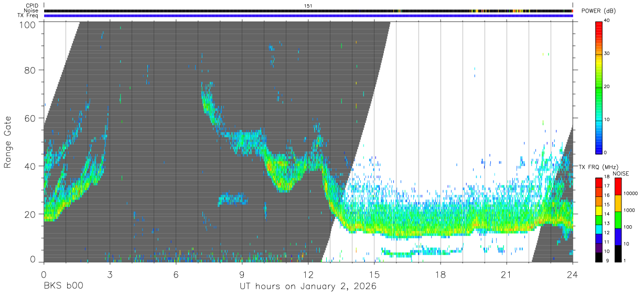Image resolution: width=644 pixels, height=297 pixels.
Task: Click the rainbow POWER color bar
Action: point(599,87)
